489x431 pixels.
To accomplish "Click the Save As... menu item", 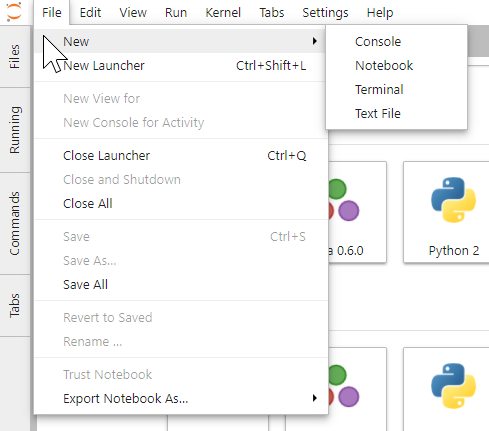I will 181,260.
